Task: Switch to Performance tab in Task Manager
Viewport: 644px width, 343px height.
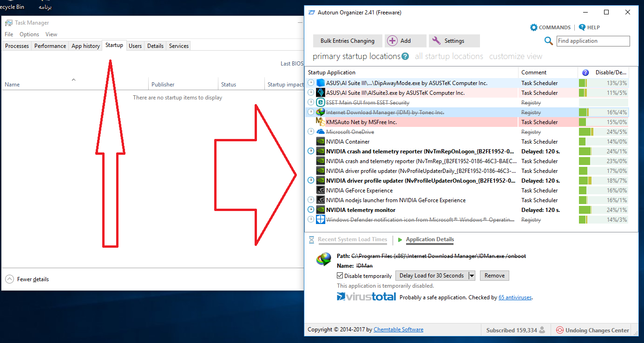Action: pyautogui.click(x=50, y=46)
